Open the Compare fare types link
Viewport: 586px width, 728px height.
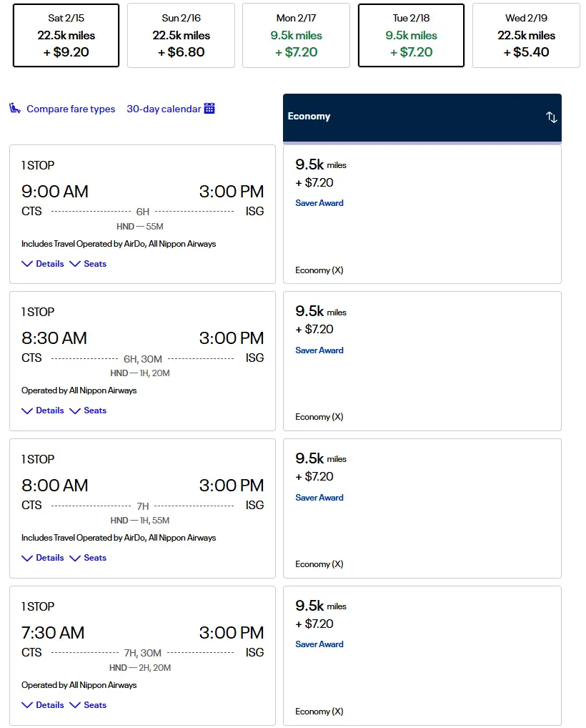[71, 109]
